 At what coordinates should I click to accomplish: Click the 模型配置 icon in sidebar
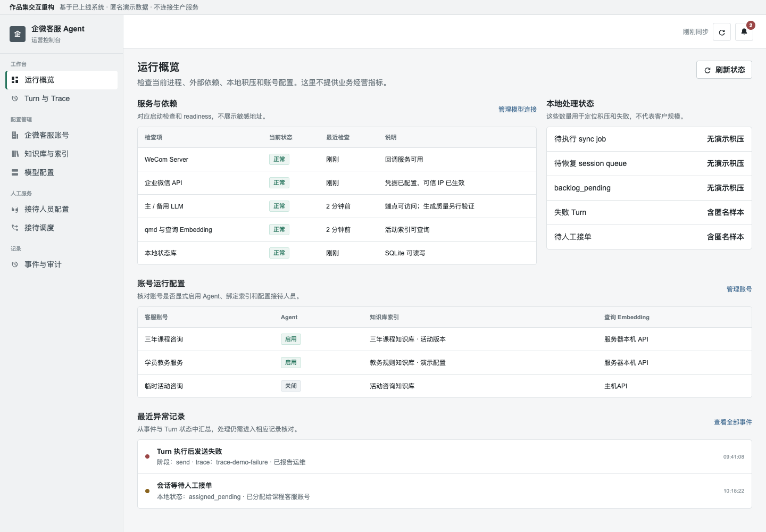tap(15, 172)
